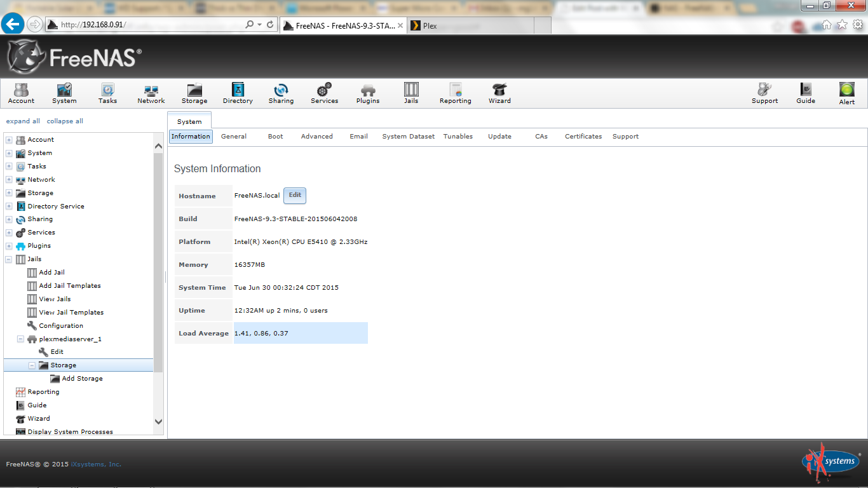Switch to the Advanced tab
Image resolution: width=868 pixels, height=488 pixels.
[316, 137]
